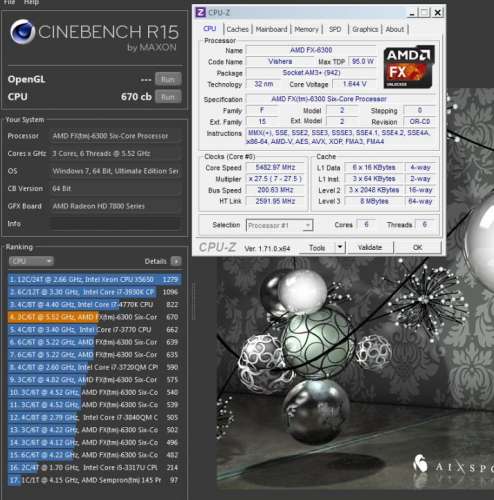Click the Multiplier value x 27.5

(x=275, y=179)
